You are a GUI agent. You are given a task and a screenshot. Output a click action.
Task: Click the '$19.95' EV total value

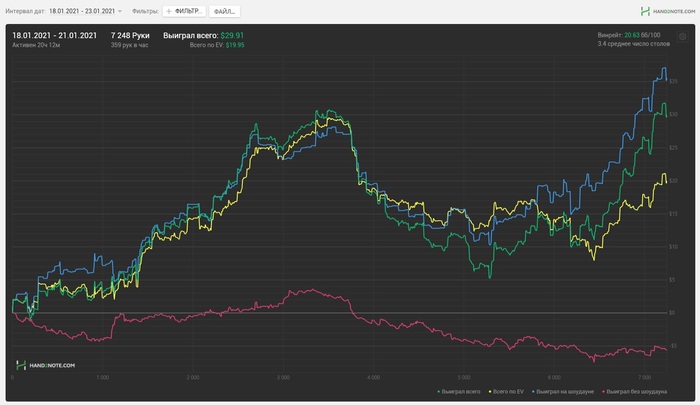tap(235, 45)
